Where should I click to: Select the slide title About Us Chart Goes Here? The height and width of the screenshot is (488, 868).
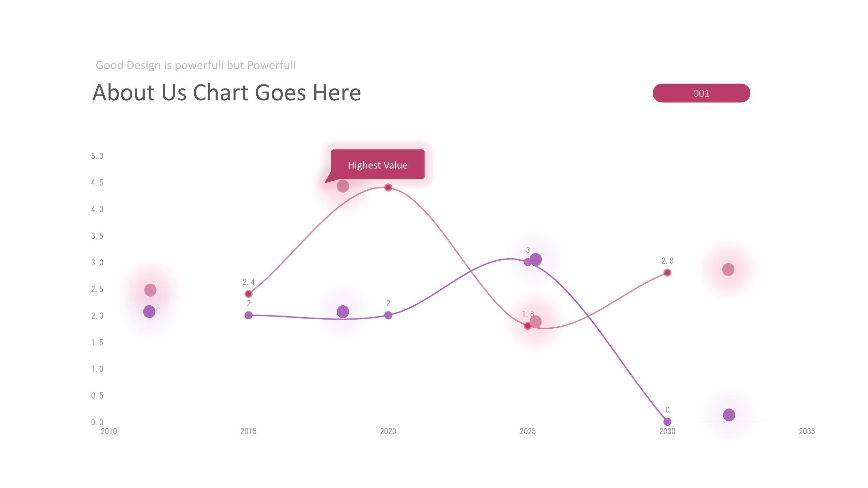tap(226, 93)
